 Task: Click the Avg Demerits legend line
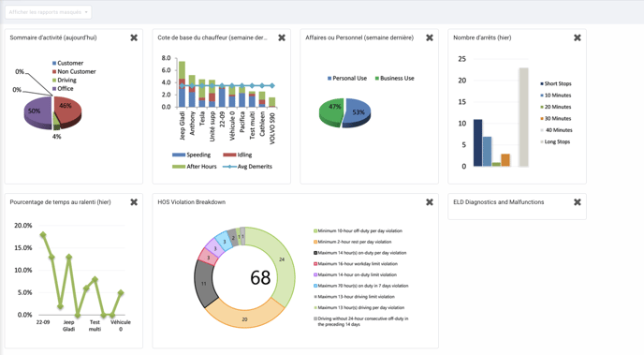pos(247,167)
